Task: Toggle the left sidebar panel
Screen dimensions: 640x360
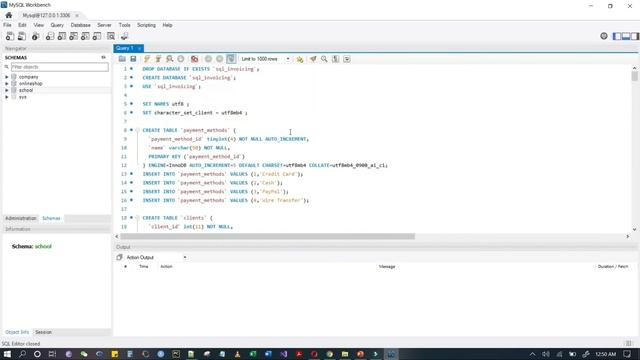Action: 617,36
